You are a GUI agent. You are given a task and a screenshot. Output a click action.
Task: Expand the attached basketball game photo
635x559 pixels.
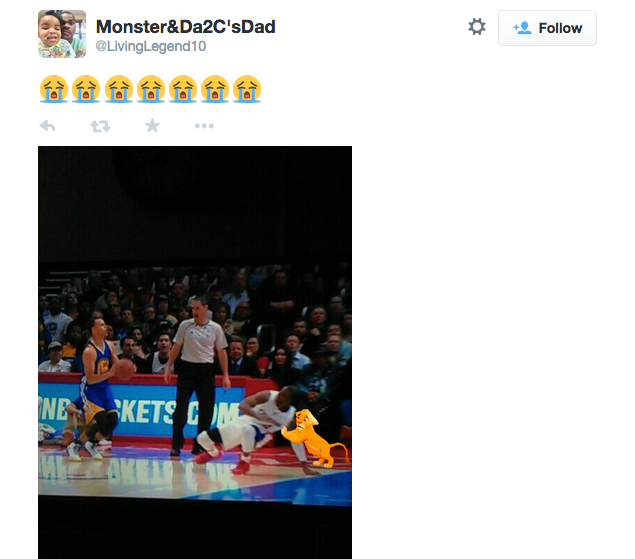pyautogui.click(x=195, y=352)
